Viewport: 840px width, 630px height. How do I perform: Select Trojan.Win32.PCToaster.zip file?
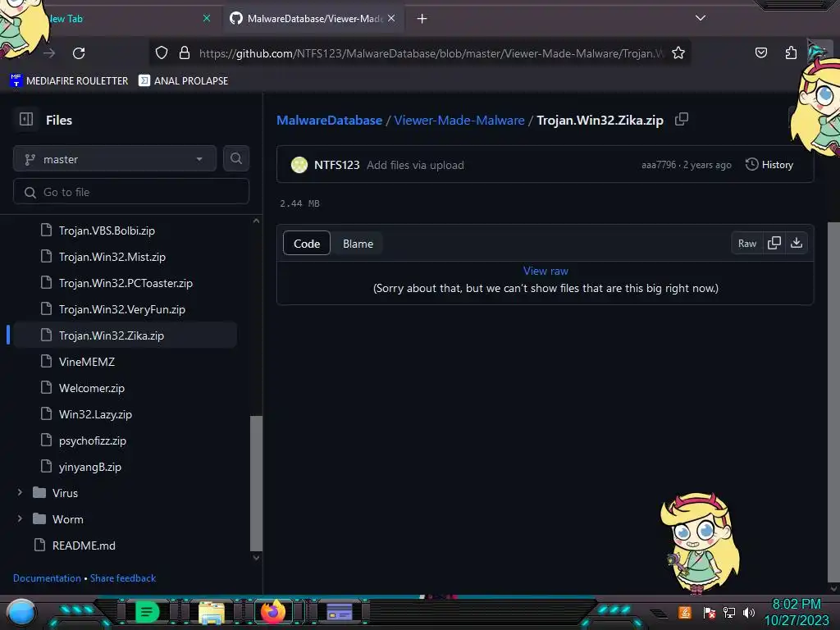click(x=126, y=283)
